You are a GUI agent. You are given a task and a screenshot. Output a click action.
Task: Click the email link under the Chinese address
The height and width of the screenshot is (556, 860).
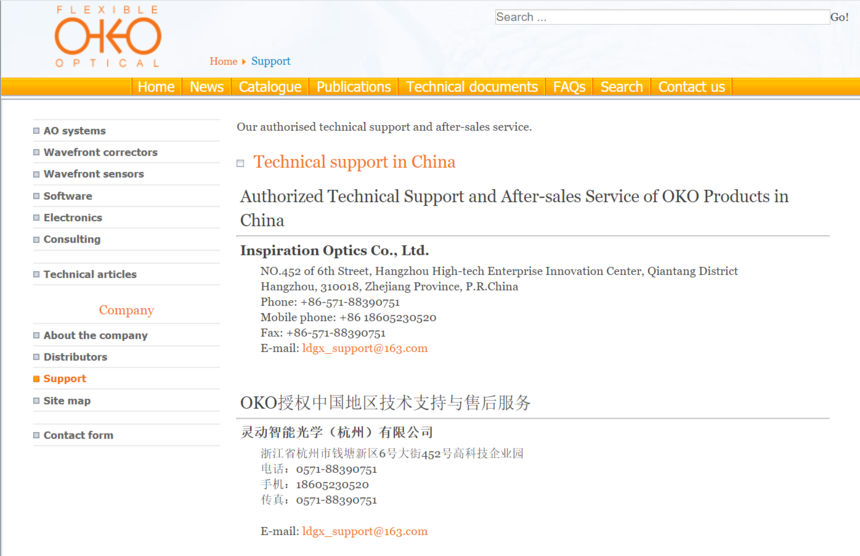coord(365,531)
